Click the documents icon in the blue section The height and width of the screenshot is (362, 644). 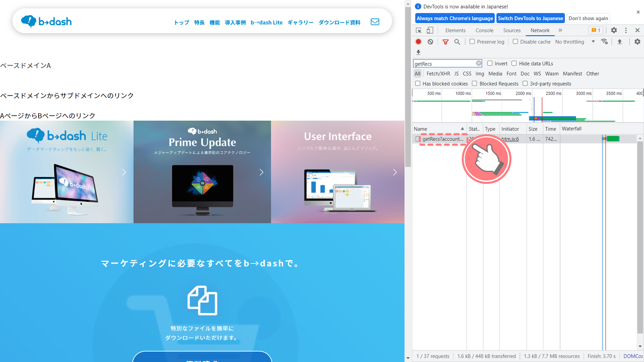click(202, 300)
